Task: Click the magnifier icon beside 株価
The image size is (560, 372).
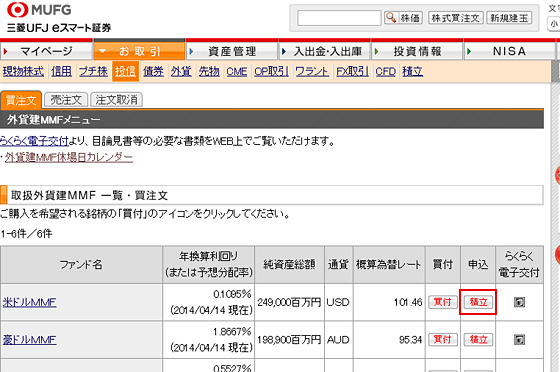Action: [391, 17]
